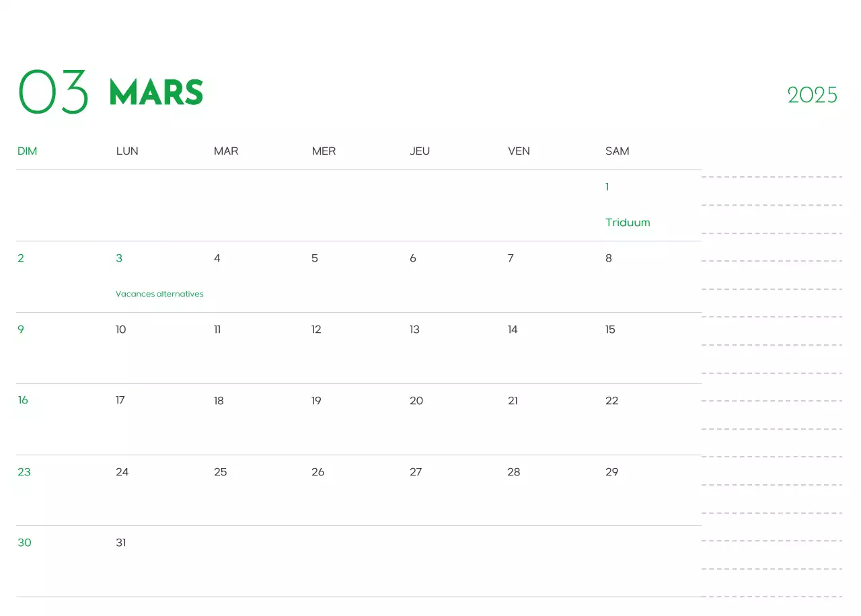Screen dimensions: 861x616
Task: Click the first dashed notes line
Action: pos(772,177)
